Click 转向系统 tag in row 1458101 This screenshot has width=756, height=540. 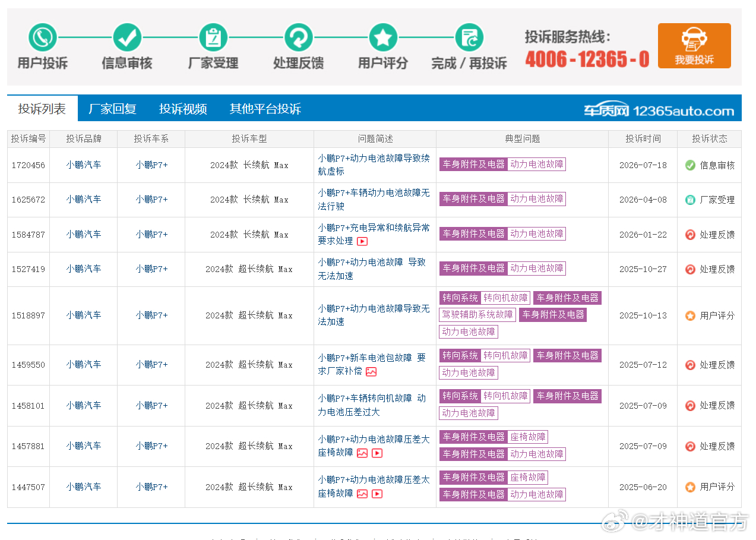pyautogui.click(x=460, y=396)
